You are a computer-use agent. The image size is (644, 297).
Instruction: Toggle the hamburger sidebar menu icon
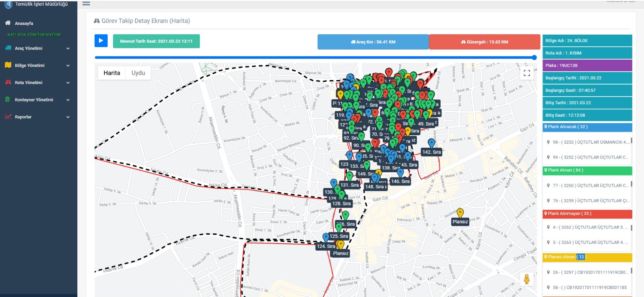click(x=86, y=4)
